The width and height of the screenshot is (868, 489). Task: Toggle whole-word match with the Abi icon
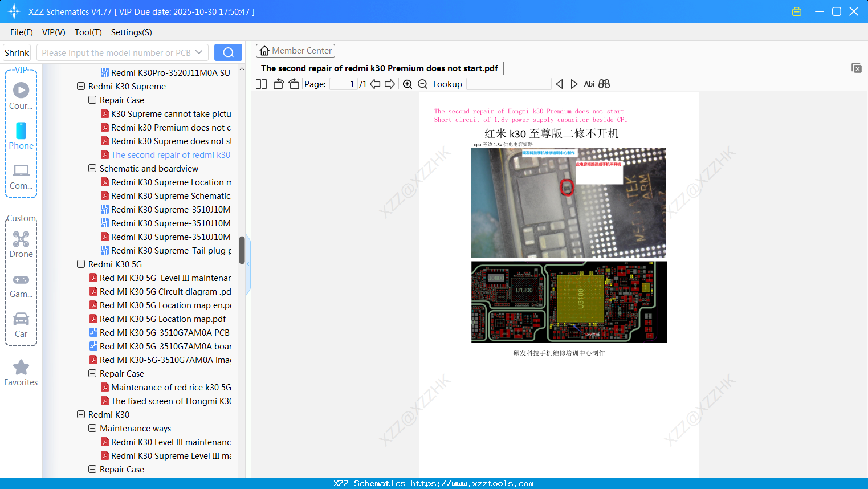coord(589,83)
